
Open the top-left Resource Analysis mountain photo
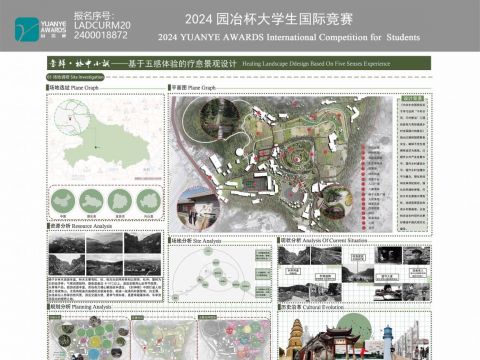tap(67, 243)
